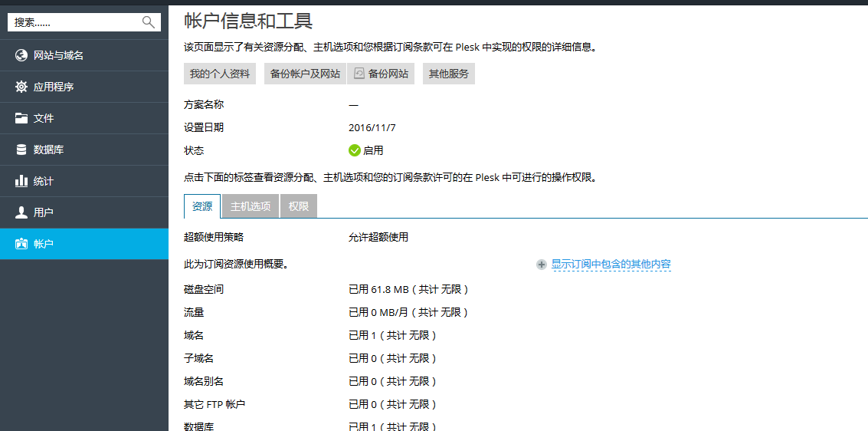Click the 帐户 sidebar icon
This screenshot has width=868, height=431.
click(21, 244)
